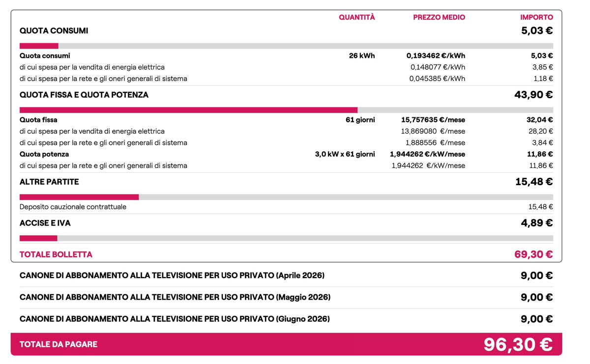Image resolution: width=590 pixels, height=364 pixels.
Task: Select the 1,888556 €/mese price
Action: [x=435, y=143]
